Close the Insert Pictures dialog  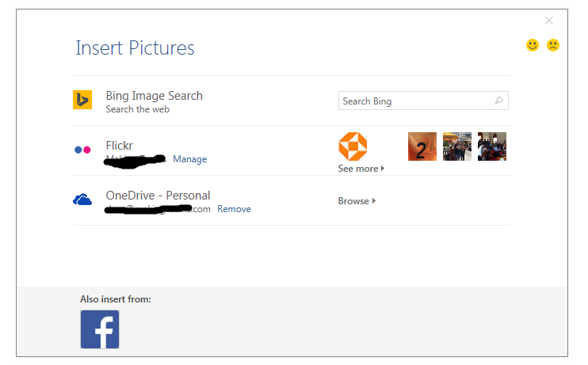click(x=549, y=21)
